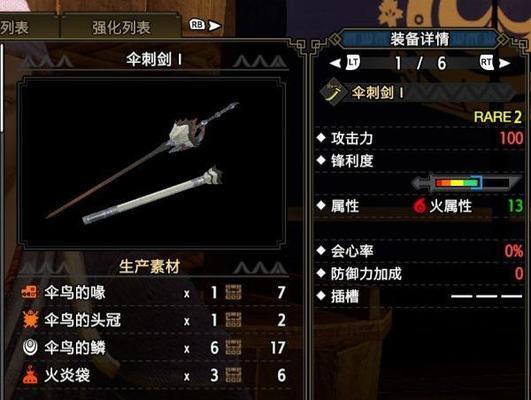Click the 插槽 empty decoration slots
The height and width of the screenshot is (400, 531).
click(x=486, y=296)
